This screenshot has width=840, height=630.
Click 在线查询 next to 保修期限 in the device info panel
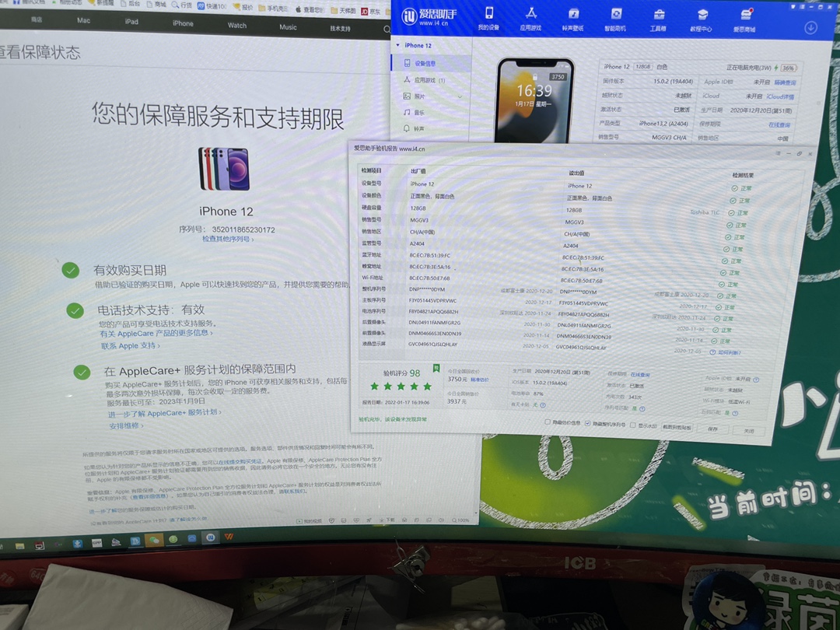[779, 124]
